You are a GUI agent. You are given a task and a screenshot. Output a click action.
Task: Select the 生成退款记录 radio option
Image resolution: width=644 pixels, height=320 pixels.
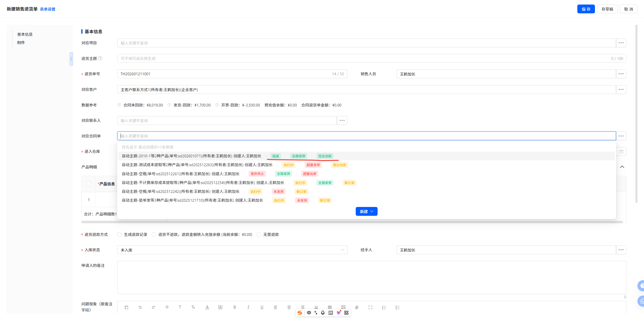click(120, 234)
